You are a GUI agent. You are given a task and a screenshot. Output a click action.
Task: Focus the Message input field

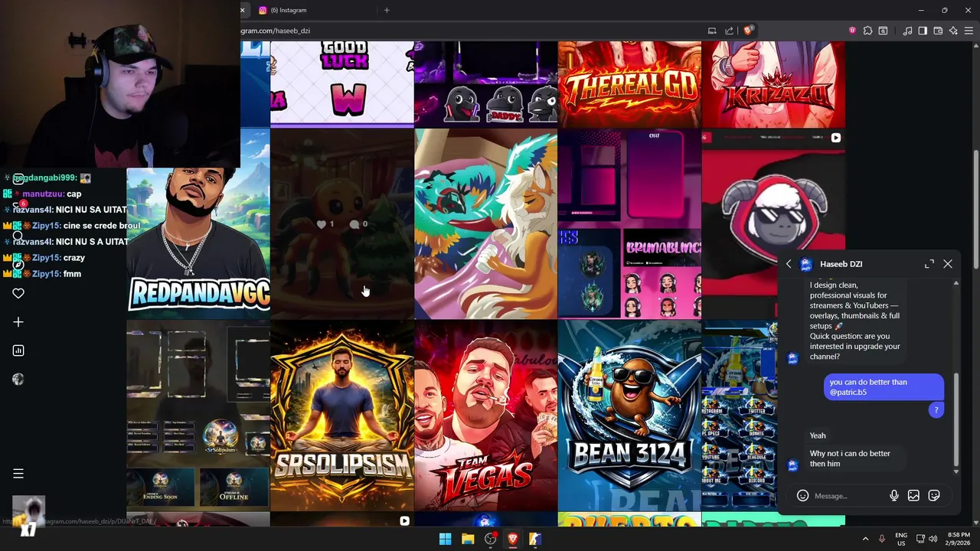point(848,496)
